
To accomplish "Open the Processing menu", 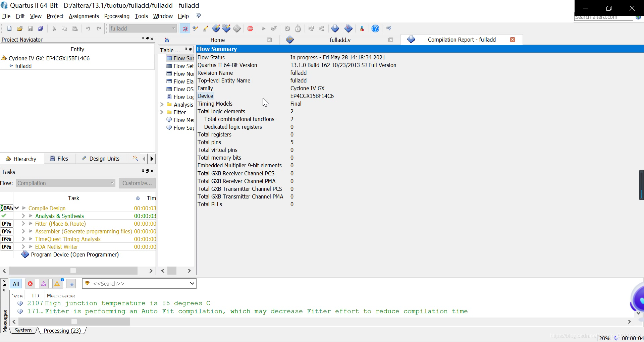I will coord(117,16).
